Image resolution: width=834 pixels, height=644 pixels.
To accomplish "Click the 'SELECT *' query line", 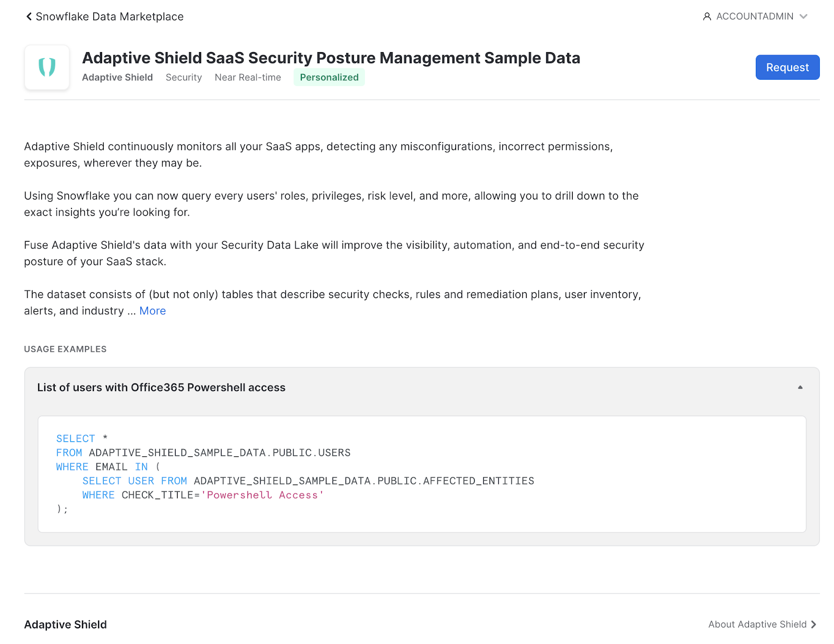I will coord(82,439).
